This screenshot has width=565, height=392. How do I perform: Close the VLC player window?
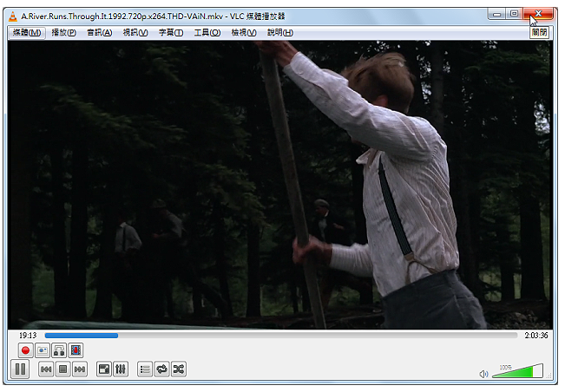(x=538, y=14)
